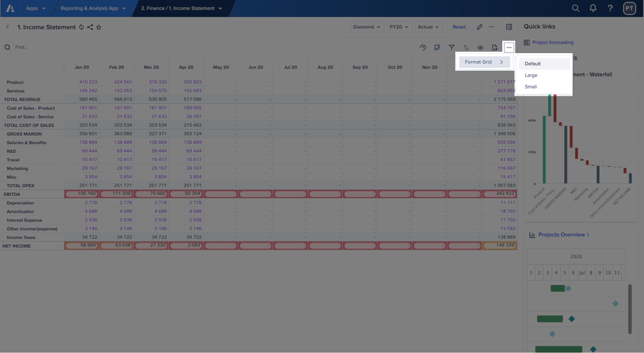Click the edit pencil icon in the header
This screenshot has height=353, width=644.
tap(480, 27)
